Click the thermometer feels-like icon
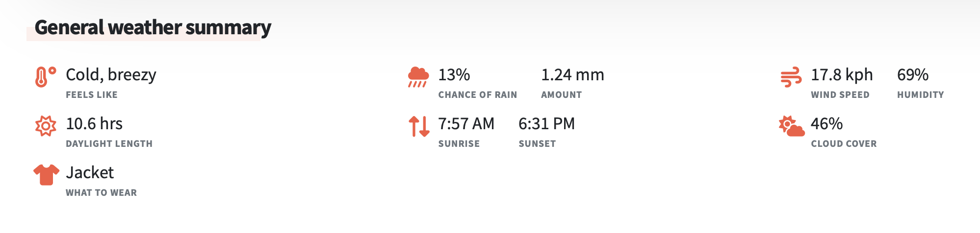 click(x=45, y=77)
